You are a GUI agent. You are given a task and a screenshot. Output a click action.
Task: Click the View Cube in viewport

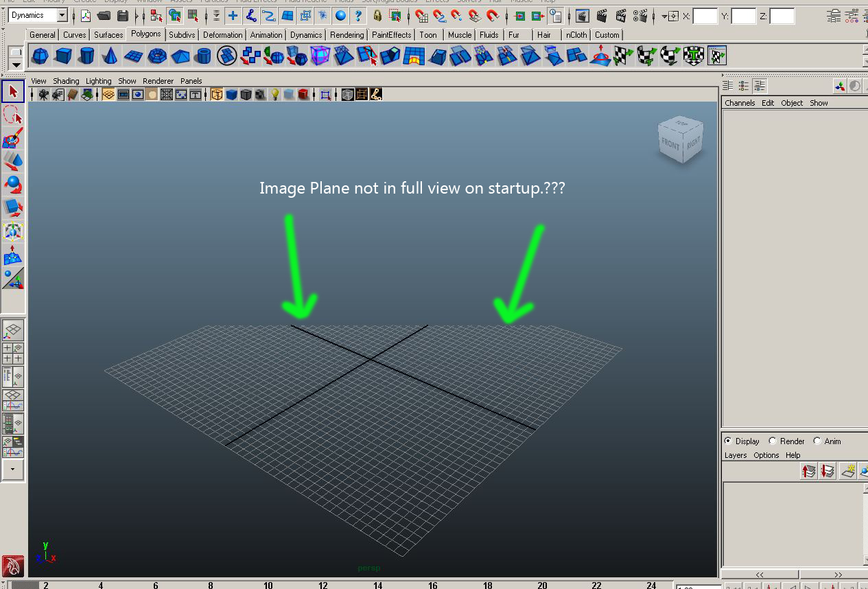pyautogui.click(x=680, y=139)
